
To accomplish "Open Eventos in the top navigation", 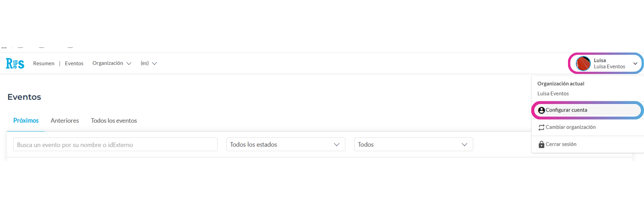I will pos(74,63).
